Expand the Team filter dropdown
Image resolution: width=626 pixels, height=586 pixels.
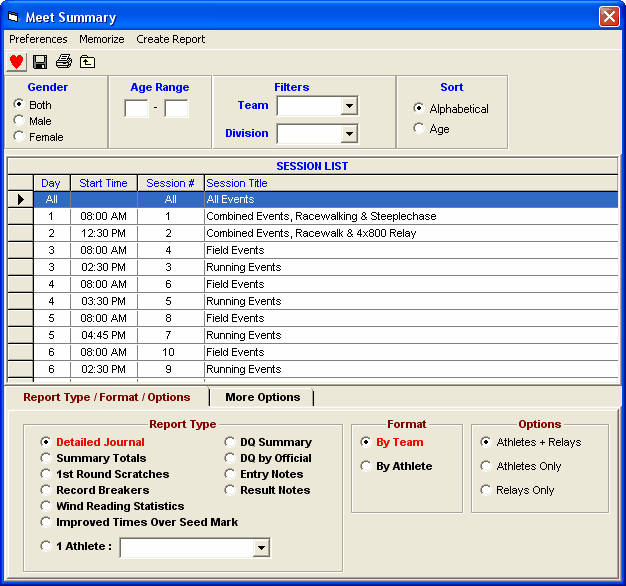pos(349,106)
